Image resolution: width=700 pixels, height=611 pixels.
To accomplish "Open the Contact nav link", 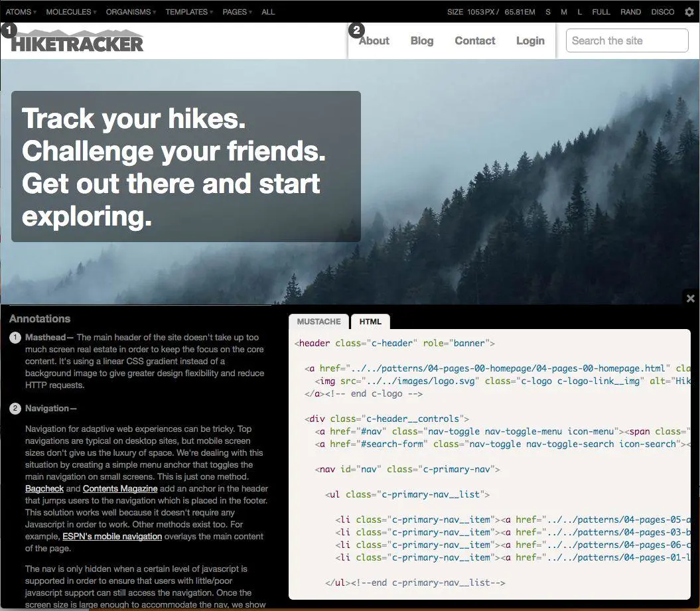I will 475,40.
